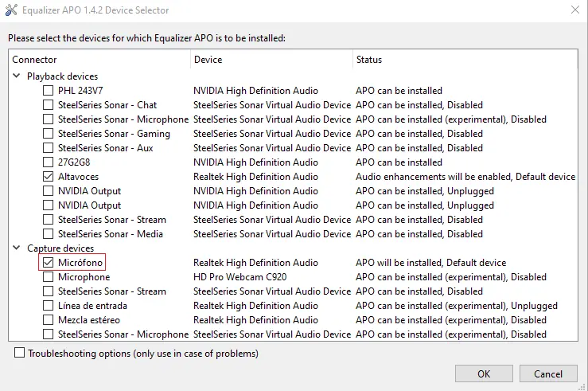
Task: Select the Playback devices tree label
Action: pos(62,76)
